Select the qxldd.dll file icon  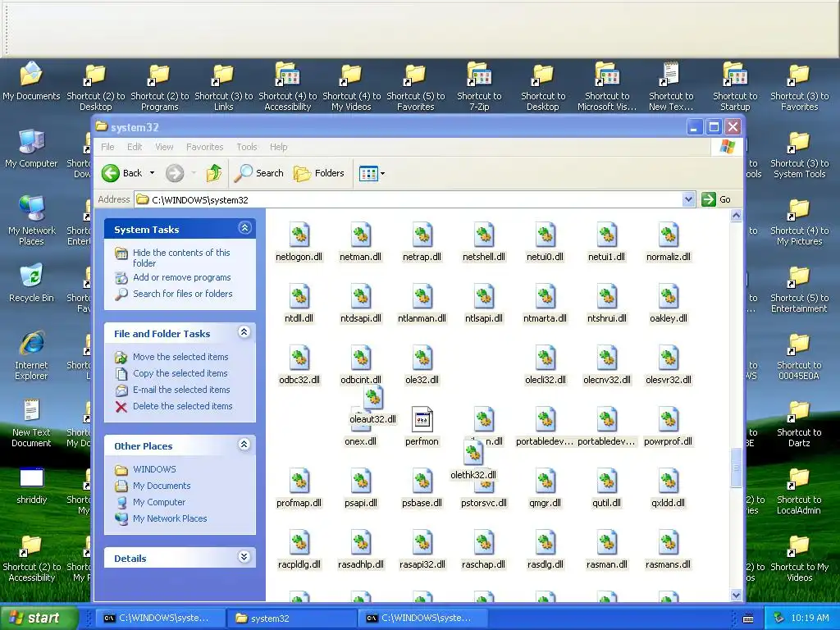point(668,482)
